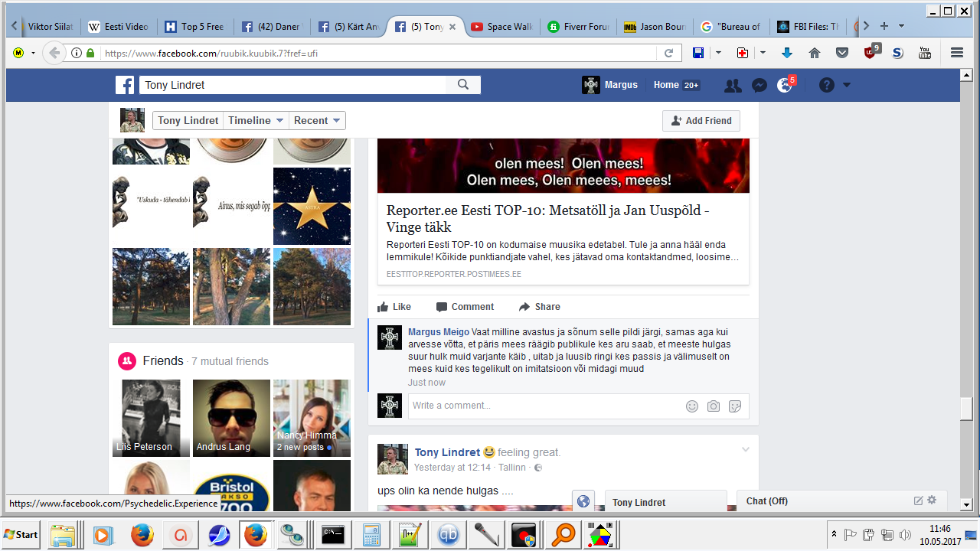Focus the Facebook search box

pyautogui.click(x=294, y=85)
